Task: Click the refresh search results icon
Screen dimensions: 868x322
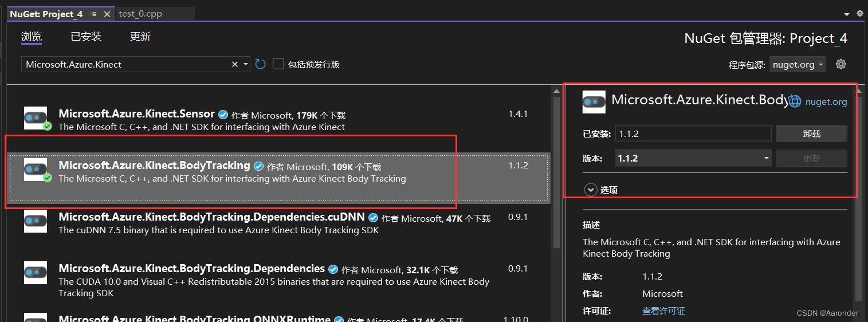Action: coord(260,64)
